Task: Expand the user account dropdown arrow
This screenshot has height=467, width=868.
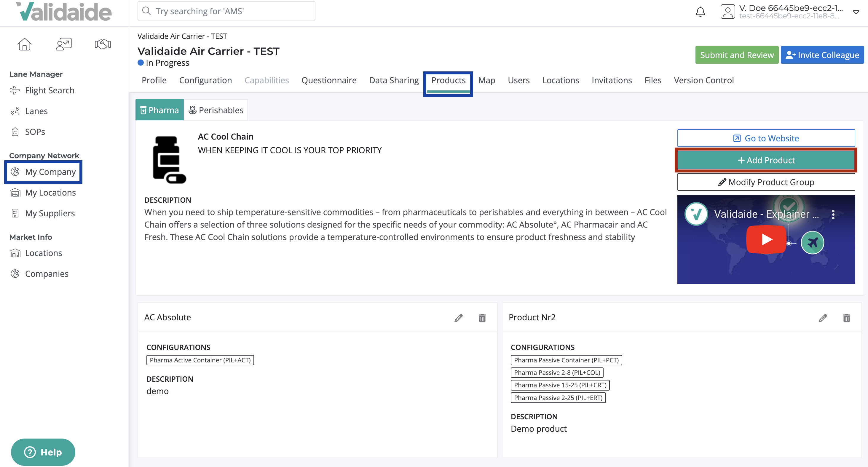Action: click(856, 12)
